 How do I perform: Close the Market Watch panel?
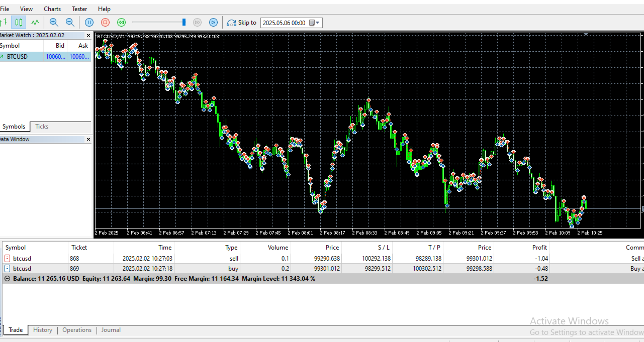88,36
